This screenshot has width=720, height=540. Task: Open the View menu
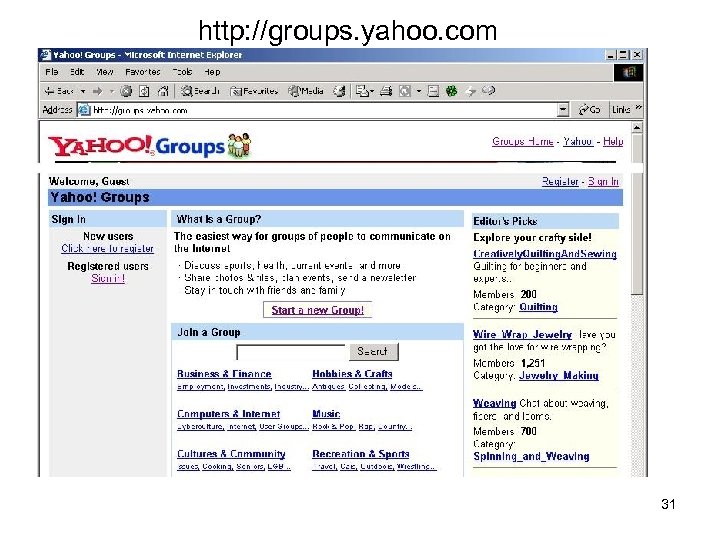click(x=105, y=72)
